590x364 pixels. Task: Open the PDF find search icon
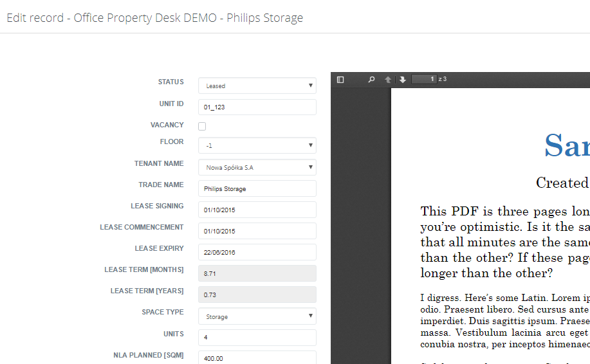click(x=371, y=79)
